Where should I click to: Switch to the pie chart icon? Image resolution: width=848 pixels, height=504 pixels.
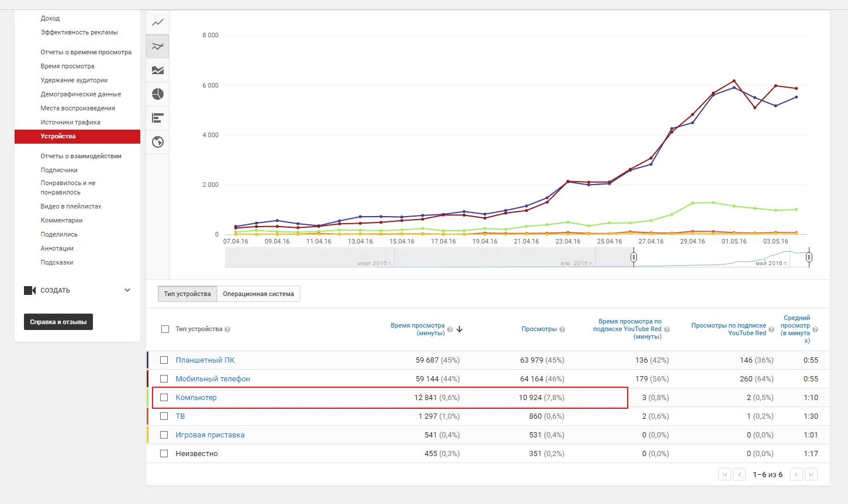[158, 94]
